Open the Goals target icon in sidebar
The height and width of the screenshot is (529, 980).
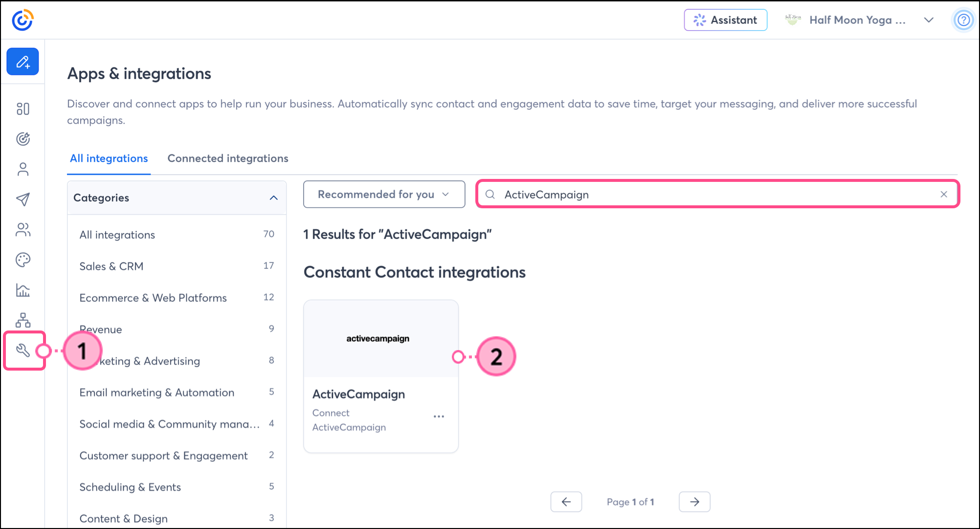coord(23,139)
